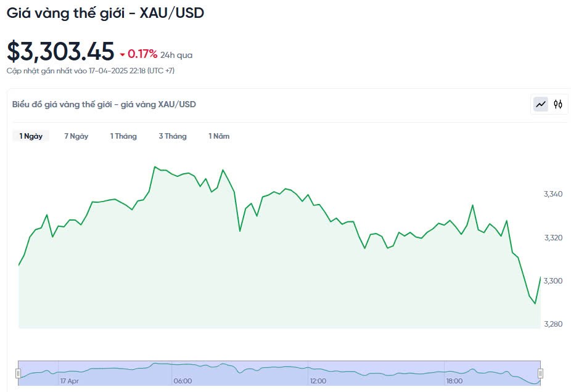Click the 18:00 marker on navigator
Viewport: 571px width, 392px height.
tap(454, 381)
